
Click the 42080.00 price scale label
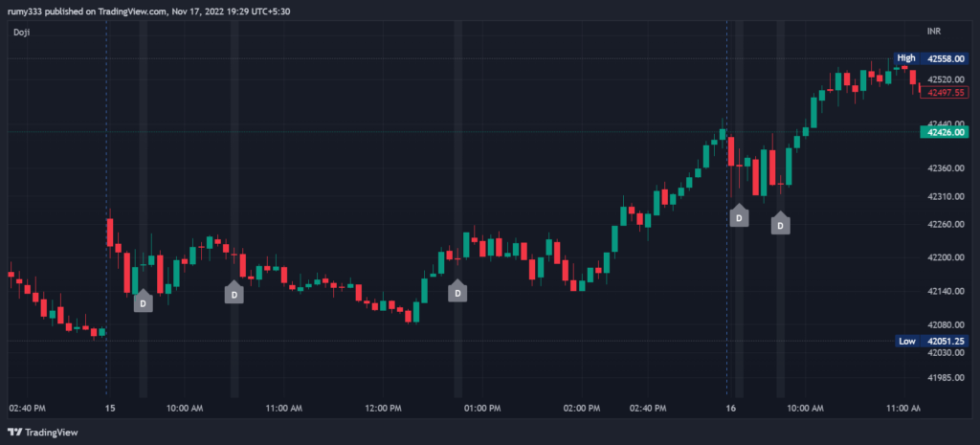(x=947, y=325)
